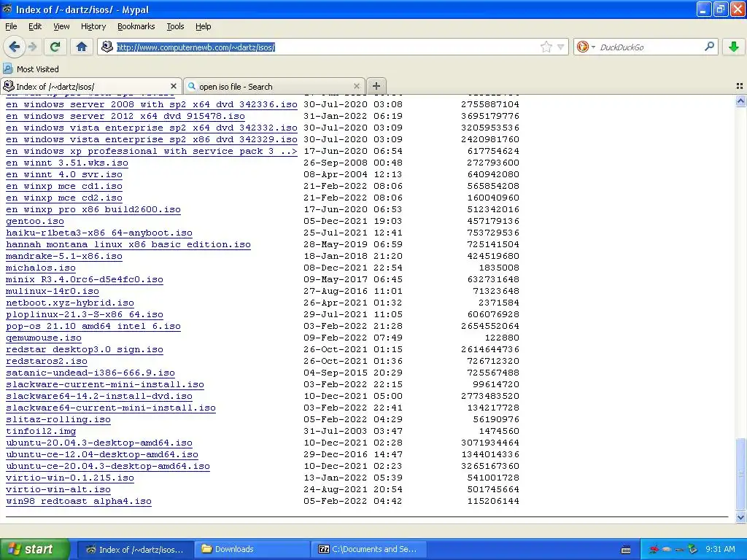The width and height of the screenshot is (747, 560).
Task: Open the History menu
Action: point(93,27)
